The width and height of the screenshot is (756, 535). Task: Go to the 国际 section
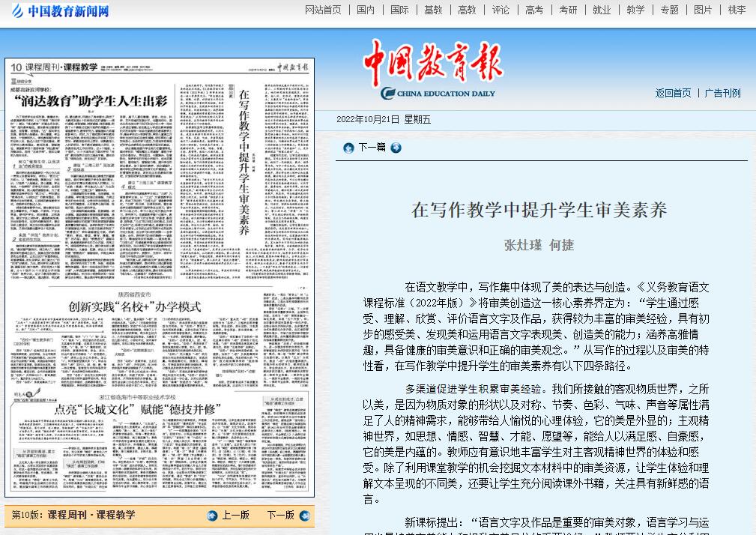(399, 10)
